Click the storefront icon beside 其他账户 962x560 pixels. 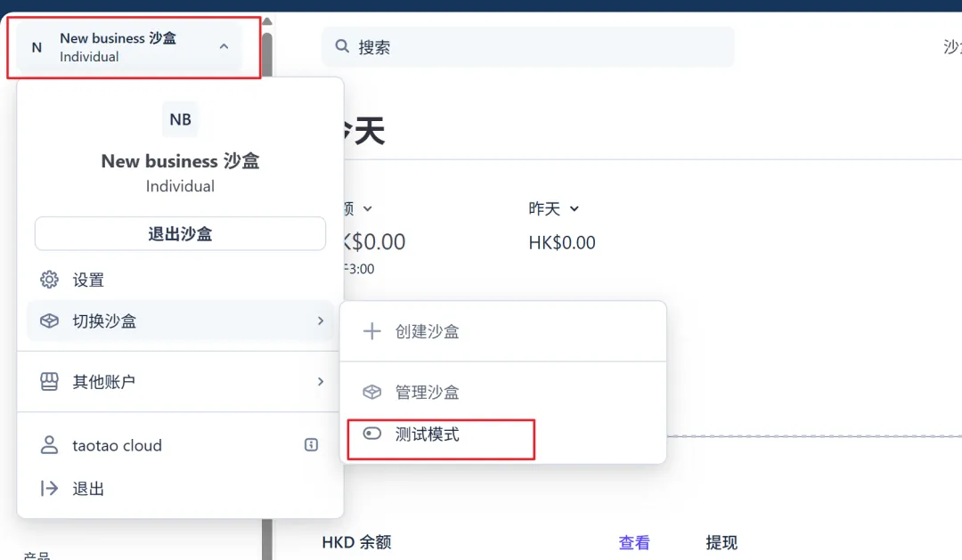click(x=50, y=382)
